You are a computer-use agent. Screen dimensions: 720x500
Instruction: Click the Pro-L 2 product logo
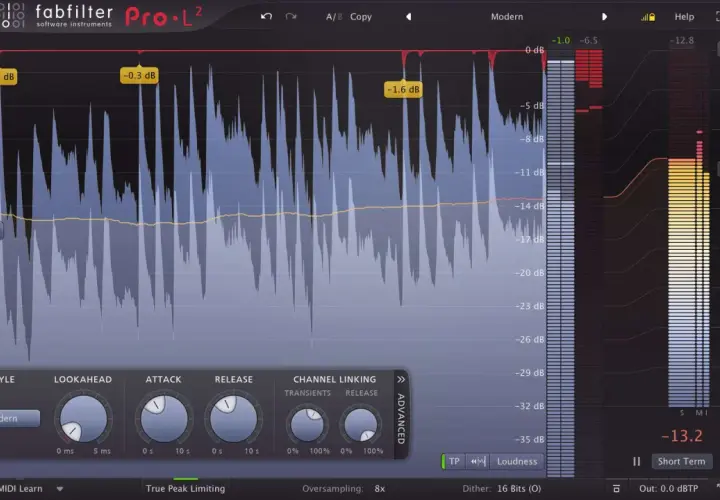[163, 17]
